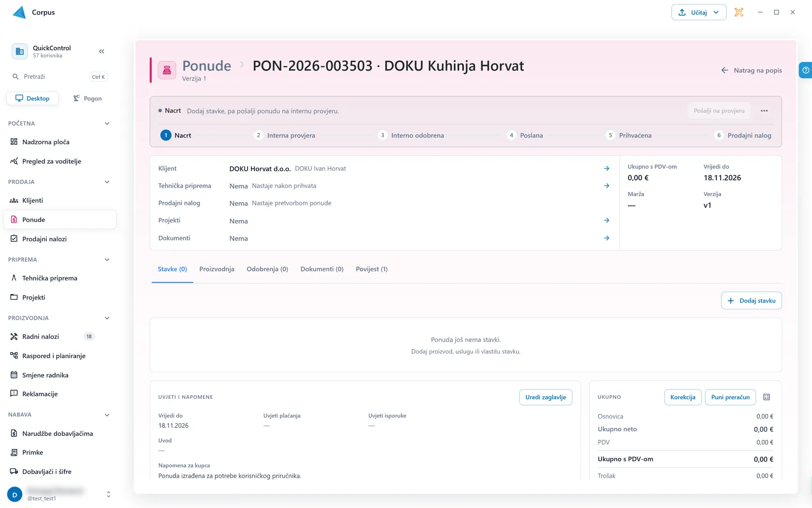Collapse the PROIZVODNJA section
The height and width of the screenshot is (508, 812).
[x=107, y=318]
